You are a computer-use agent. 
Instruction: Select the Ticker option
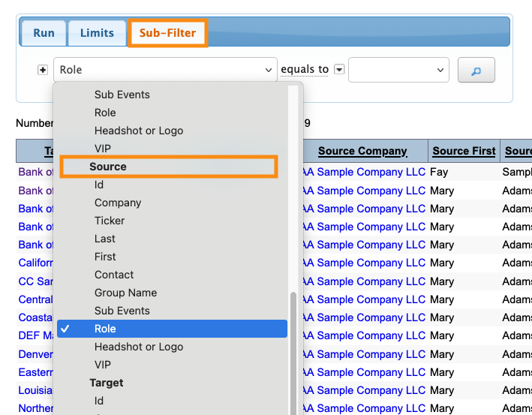pos(110,221)
